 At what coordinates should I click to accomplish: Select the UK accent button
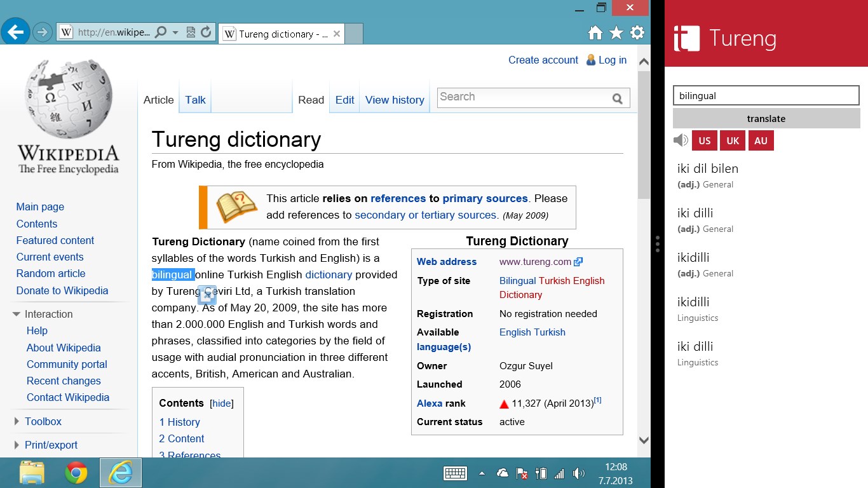point(733,140)
